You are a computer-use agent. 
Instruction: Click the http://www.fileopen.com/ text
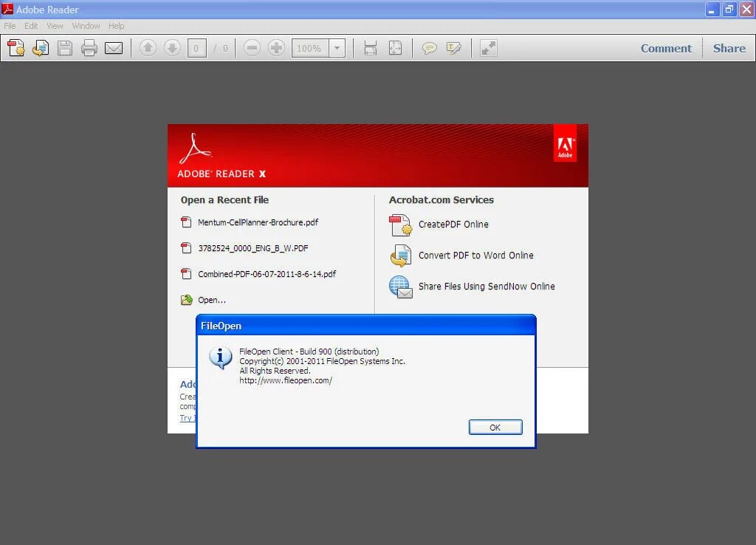(286, 380)
